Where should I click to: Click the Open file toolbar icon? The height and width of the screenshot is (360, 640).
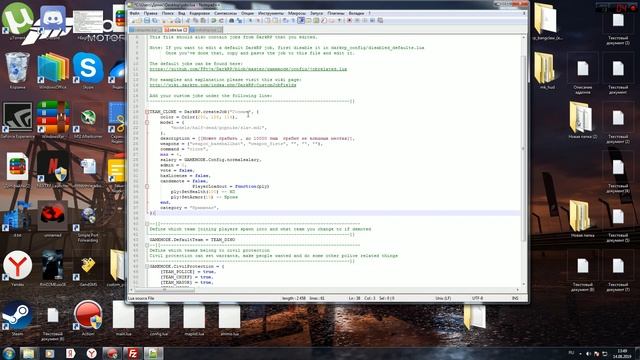point(139,20)
